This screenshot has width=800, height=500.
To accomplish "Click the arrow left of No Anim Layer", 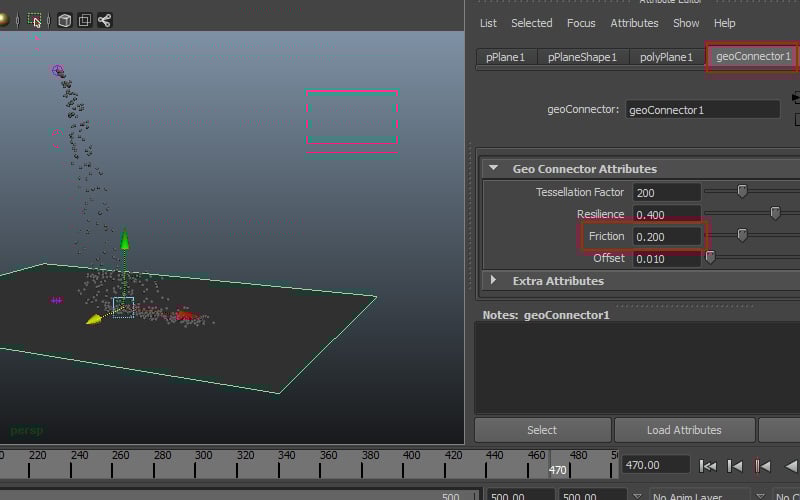I will pyautogui.click(x=637, y=495).
